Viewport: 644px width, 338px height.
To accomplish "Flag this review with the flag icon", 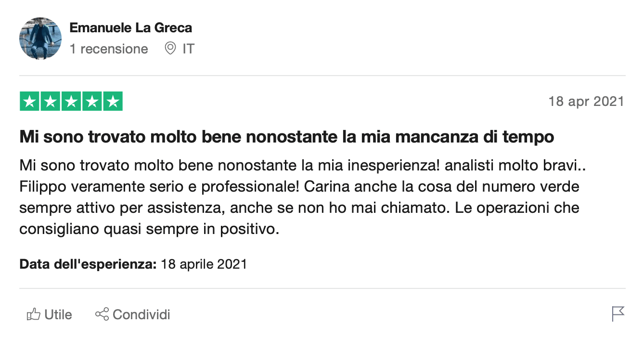I will pos(618,314).
